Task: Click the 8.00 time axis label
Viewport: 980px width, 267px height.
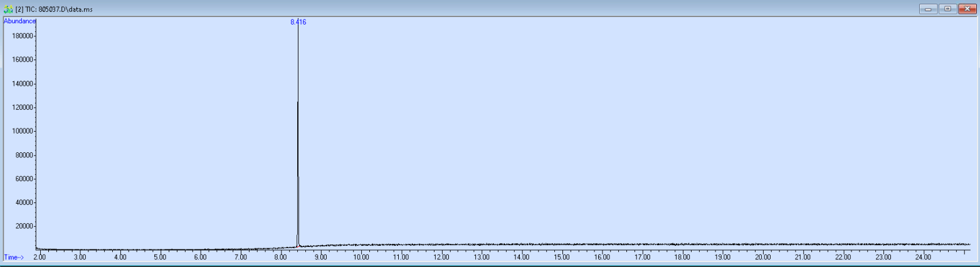Action: tap(280, 257)
